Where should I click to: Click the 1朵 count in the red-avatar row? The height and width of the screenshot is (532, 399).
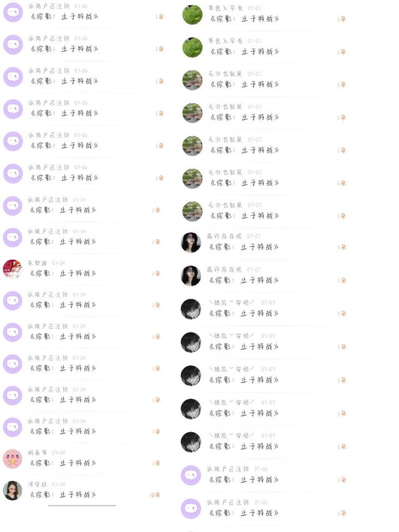(156, 273)
